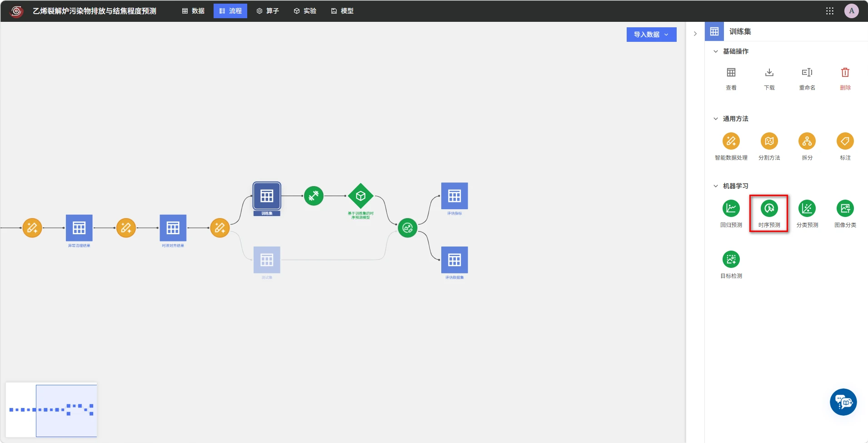Click the green dumbbell training node
Screen dimensions: 868x443
pos(314,196)
